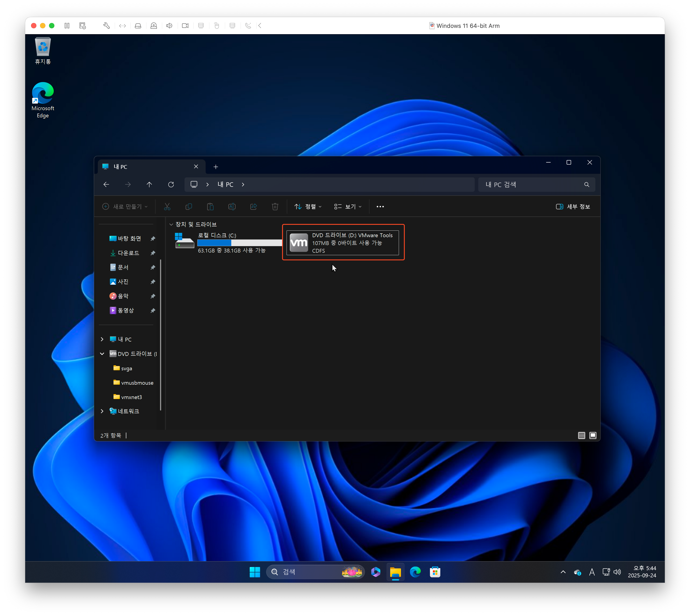Click the copy icon in command bar
This screenshot has height=616, width=690.
[x=189, y=206]
